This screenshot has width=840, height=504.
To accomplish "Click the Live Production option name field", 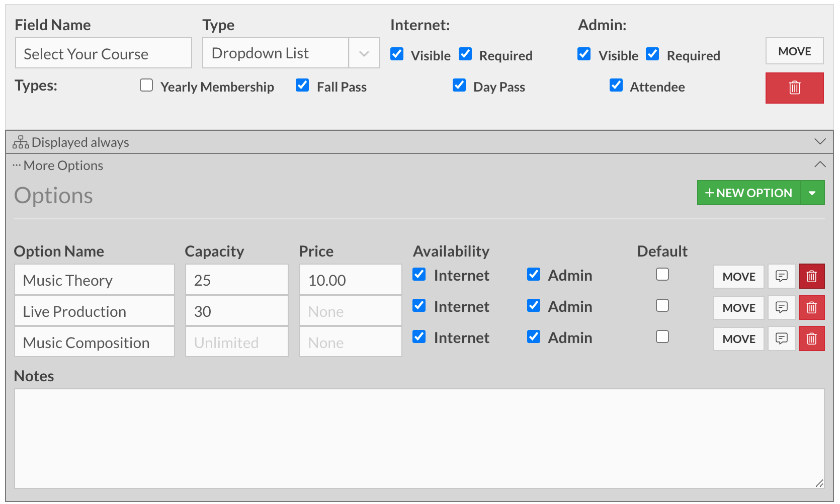I will pyautogui.click(x=94, y=310).
